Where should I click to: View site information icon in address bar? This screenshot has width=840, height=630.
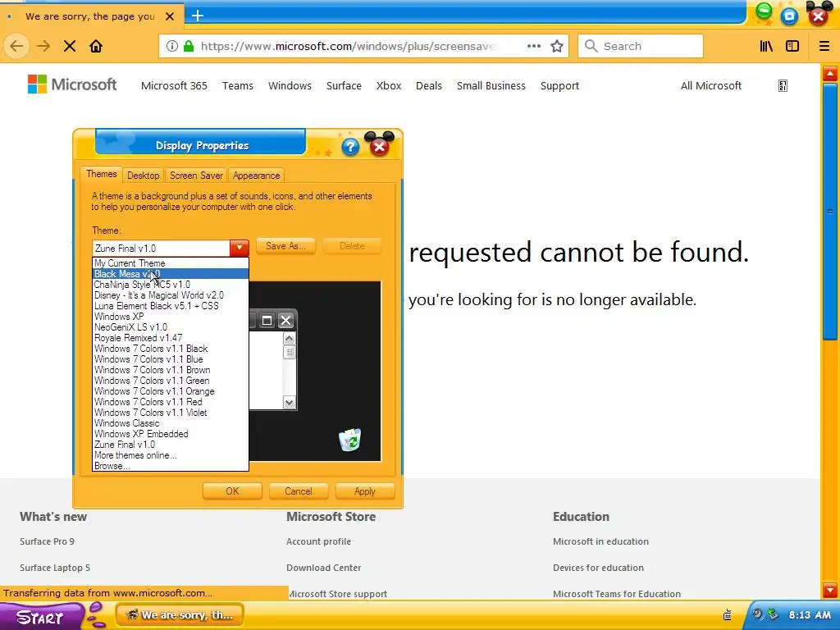coord(172,46)
